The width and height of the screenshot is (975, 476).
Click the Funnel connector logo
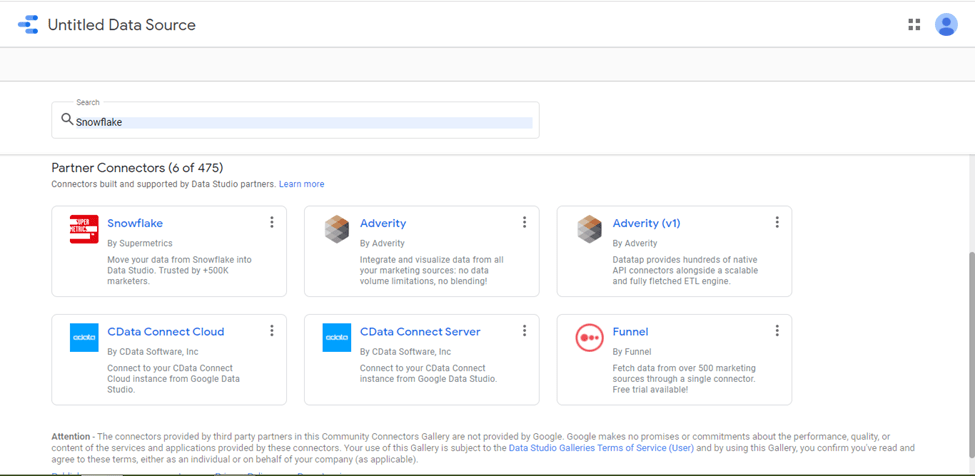pos(589,337)
